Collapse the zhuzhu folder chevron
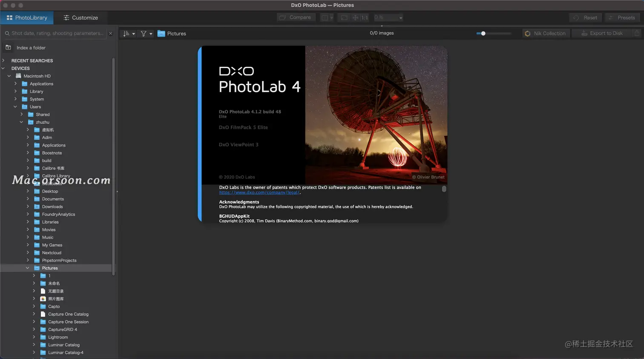This screenshot has width=644, height=359. pos(22,122)
